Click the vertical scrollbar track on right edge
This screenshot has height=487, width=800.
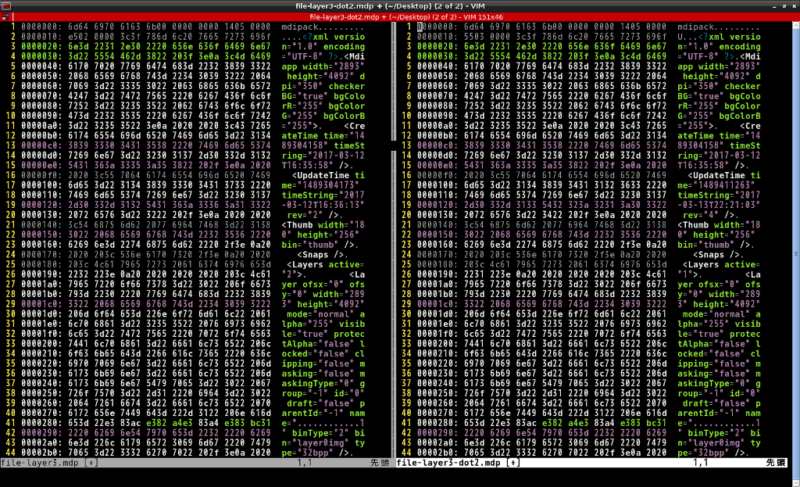796,254
